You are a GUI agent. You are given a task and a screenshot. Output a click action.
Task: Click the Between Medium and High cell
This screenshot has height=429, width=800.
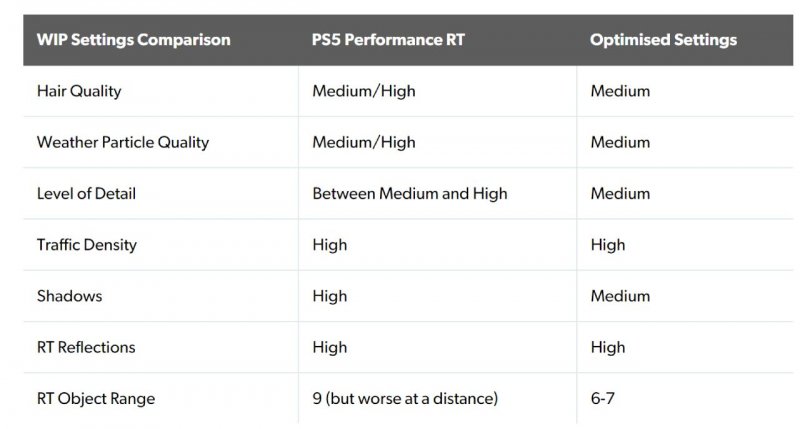click(409, 193)
